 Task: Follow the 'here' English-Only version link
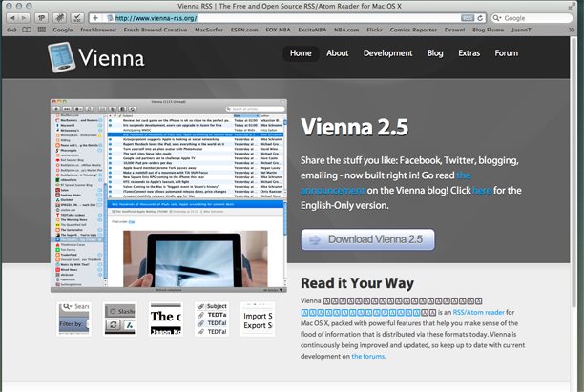click(x=482, y=190)
